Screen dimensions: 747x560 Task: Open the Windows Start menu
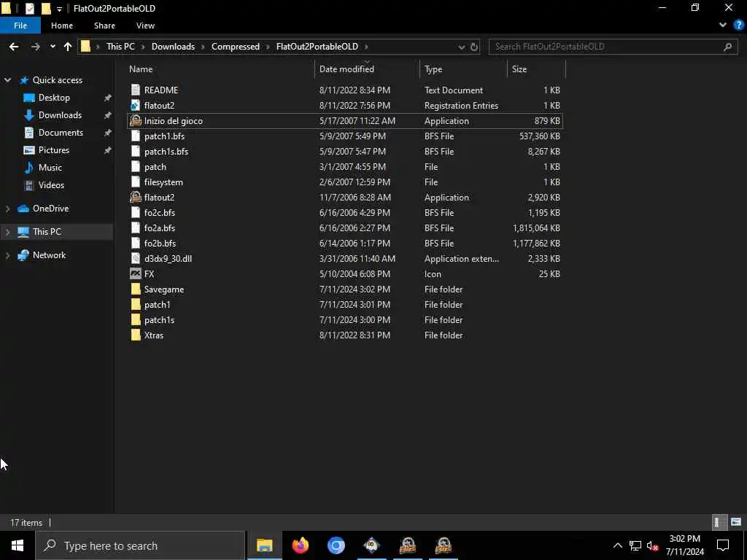click(18, 545)
